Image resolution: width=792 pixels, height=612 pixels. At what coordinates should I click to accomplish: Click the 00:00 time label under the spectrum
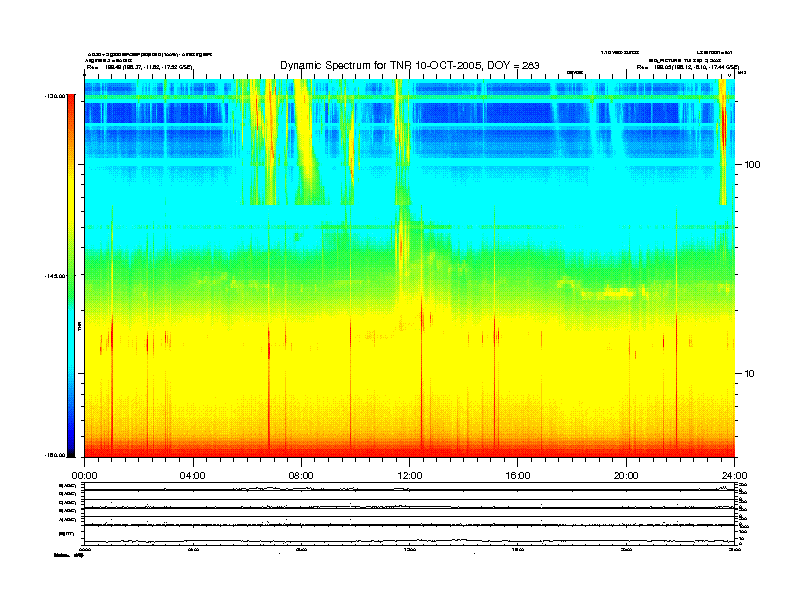coord(84,476)
